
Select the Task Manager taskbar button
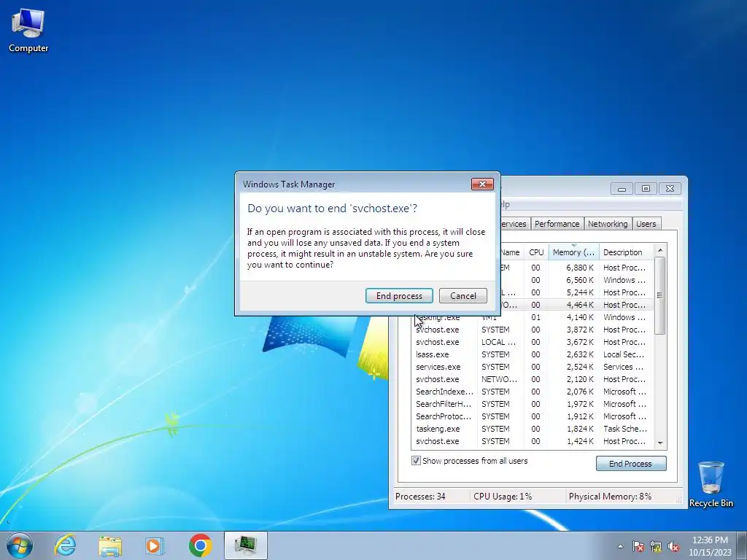[x=245, y=545]
